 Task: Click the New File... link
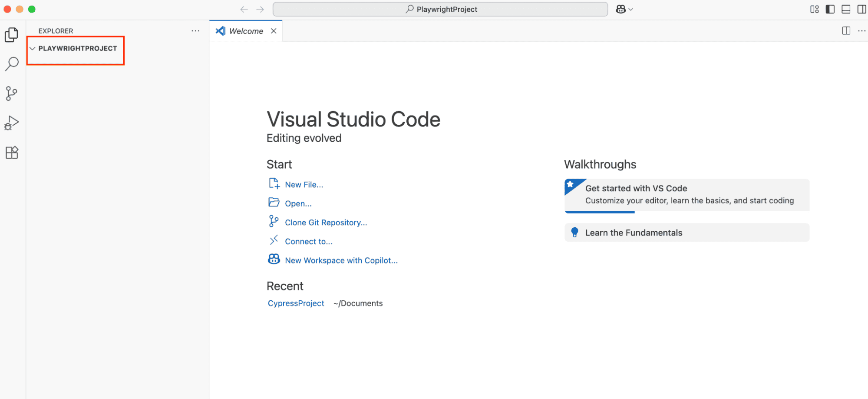304,185
